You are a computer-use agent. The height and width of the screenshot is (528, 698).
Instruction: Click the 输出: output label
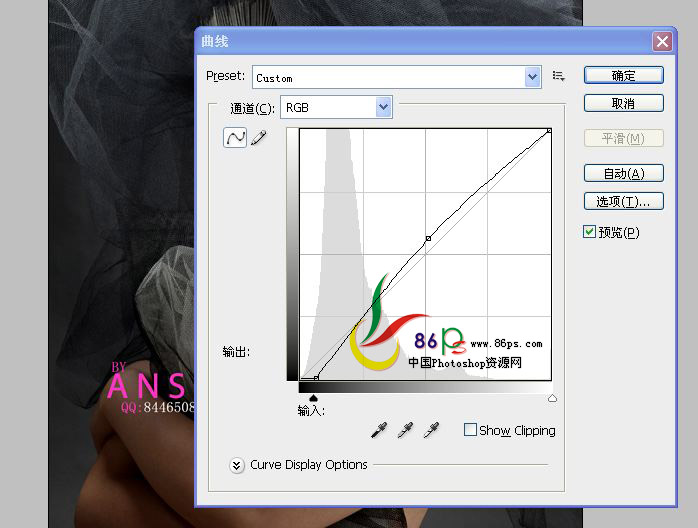pyautogui.click(x=236, y=352)
